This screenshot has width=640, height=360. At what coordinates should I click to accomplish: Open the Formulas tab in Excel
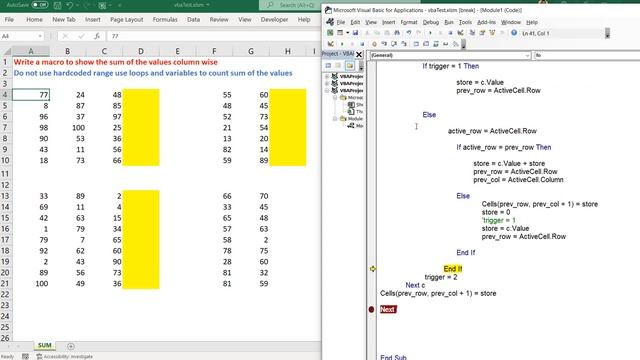click(x=165, y=19)
